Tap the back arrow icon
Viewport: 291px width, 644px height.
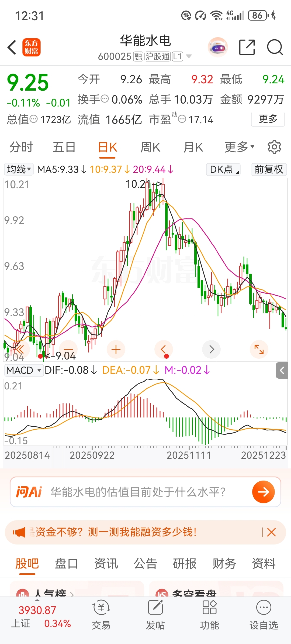(x=12, y=47)
